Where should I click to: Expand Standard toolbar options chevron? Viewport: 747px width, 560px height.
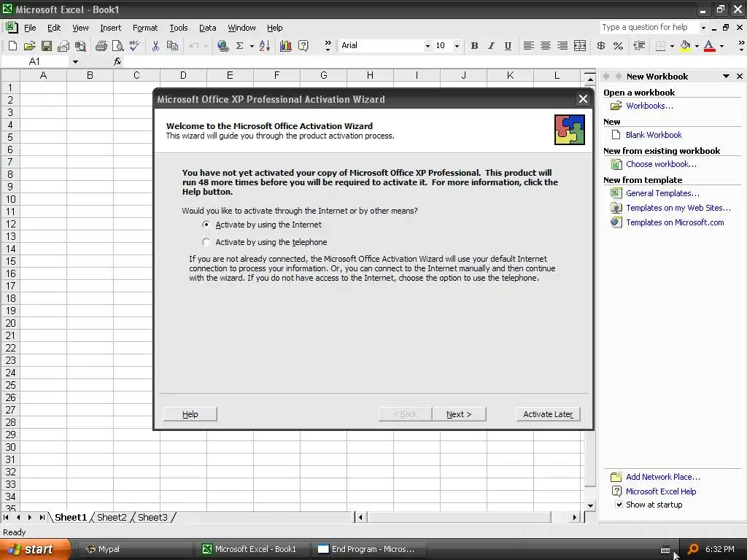click(x=328, y=46)
